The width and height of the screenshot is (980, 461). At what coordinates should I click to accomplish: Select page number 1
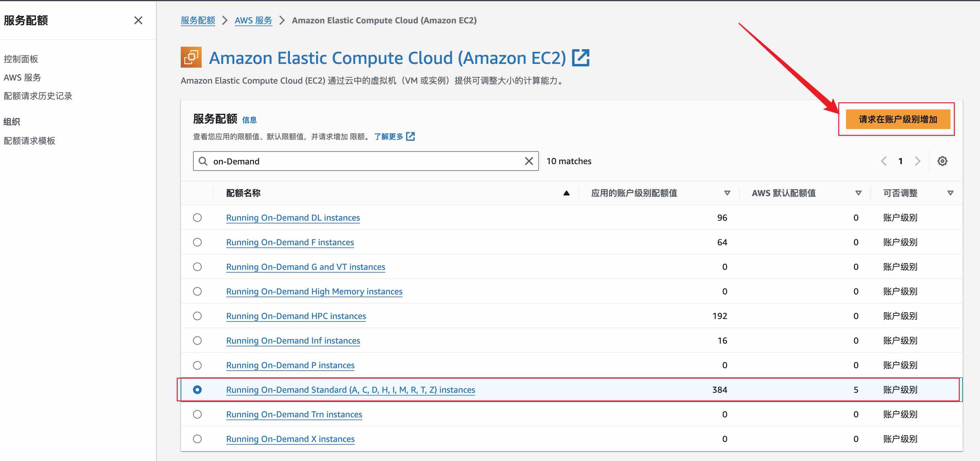point(900,161)
